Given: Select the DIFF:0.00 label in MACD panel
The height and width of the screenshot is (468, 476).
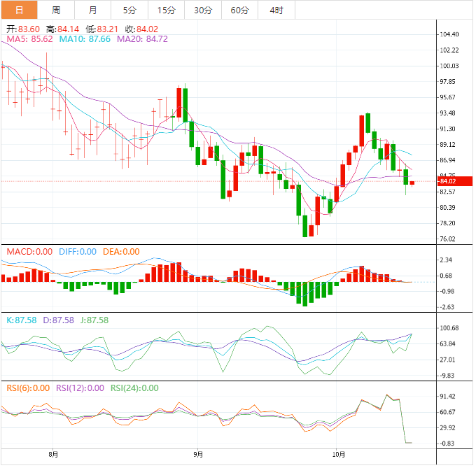Looking at the screenshot, I should pos(76,252).
